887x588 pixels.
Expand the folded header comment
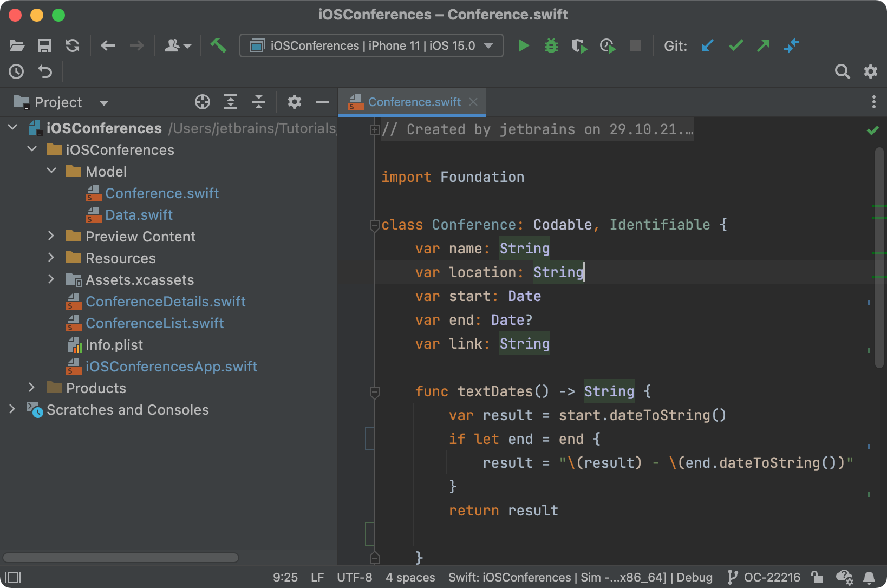click(374, 130)
